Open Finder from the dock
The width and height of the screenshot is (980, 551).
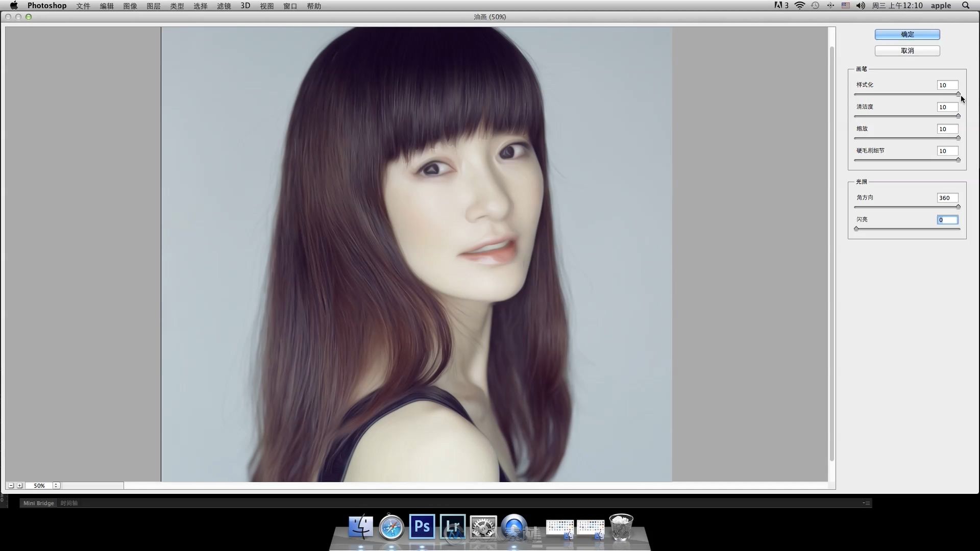361,527
